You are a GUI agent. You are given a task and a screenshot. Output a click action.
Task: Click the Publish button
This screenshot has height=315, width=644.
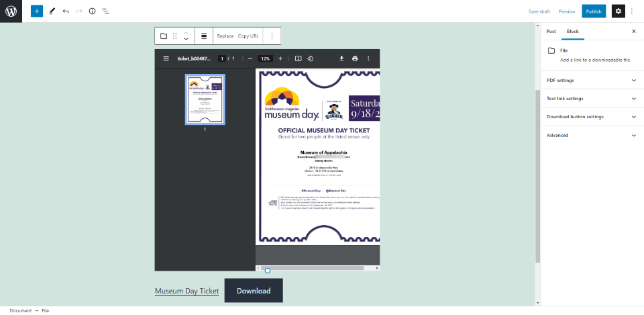[x=594, y=11]
